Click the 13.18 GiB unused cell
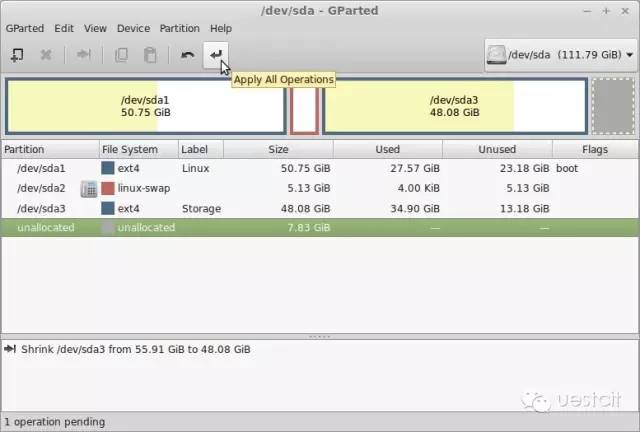This screenshot has height=432, width=640. (x=524, y=209)
